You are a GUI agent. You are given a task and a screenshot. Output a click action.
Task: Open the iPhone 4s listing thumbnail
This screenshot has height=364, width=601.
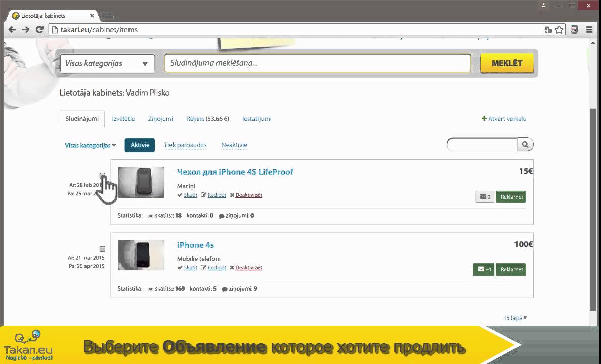141,255
